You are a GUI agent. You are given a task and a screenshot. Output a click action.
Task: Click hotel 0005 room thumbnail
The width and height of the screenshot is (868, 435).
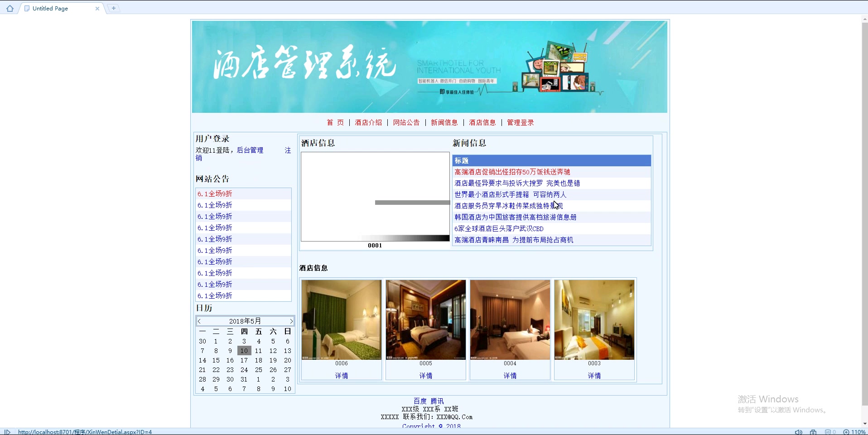coord(426,319)
